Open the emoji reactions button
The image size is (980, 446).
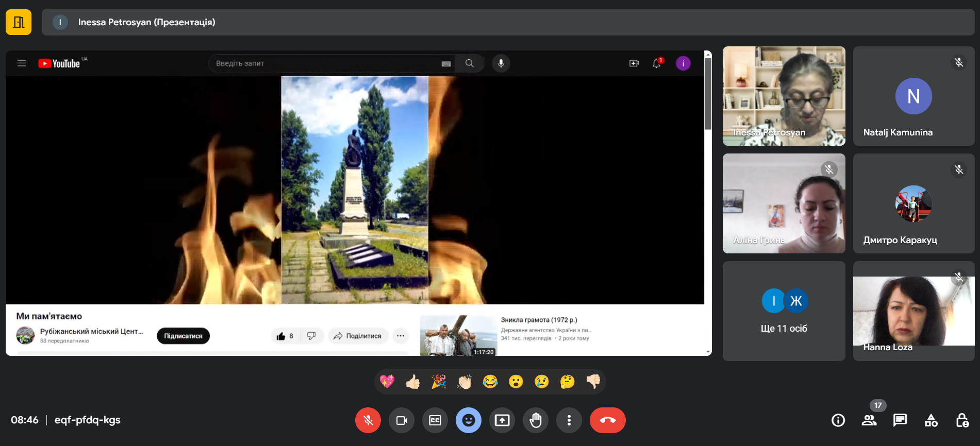469,420
